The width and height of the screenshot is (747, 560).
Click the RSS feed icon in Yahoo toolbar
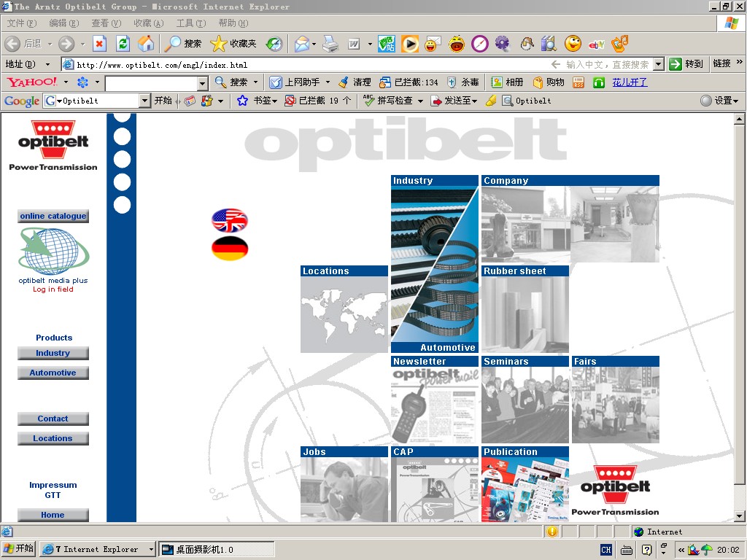coord(578,82)
